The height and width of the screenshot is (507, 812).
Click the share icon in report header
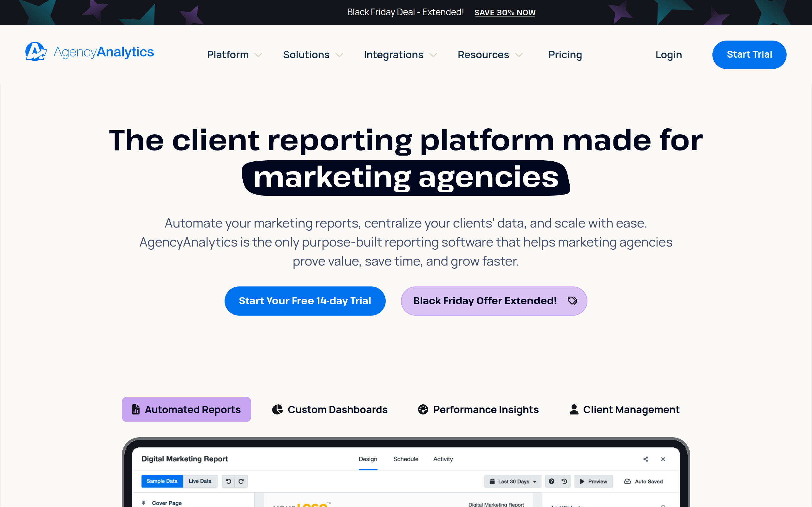click(x=645, y=459)
